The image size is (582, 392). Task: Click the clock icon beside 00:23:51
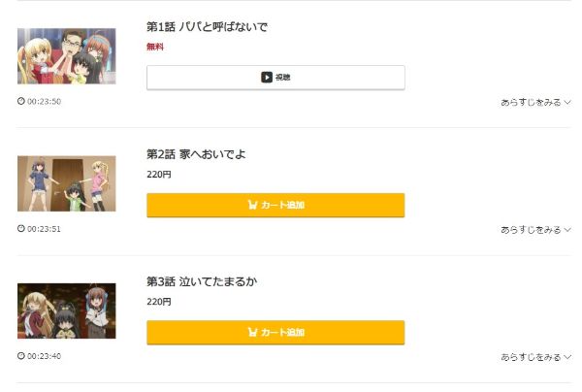[21, 229]
